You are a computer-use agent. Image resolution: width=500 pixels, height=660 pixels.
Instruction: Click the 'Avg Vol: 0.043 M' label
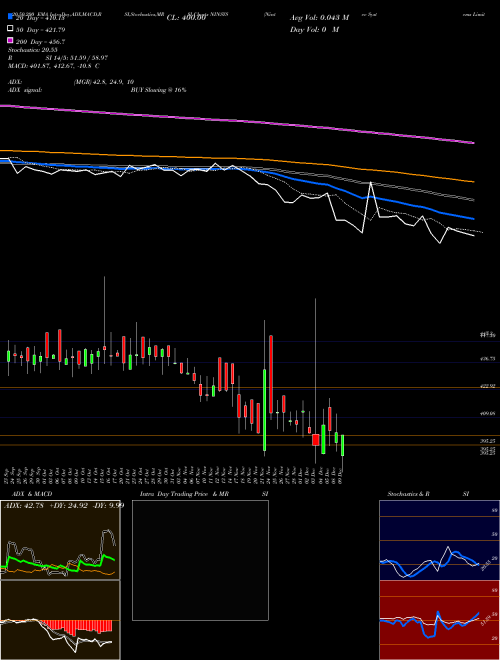click(319, 18)
